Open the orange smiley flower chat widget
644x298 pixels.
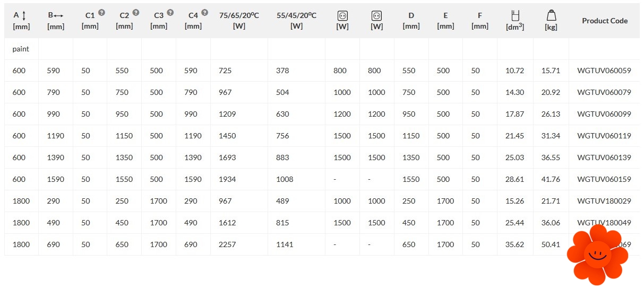click(x=597, y=255)
